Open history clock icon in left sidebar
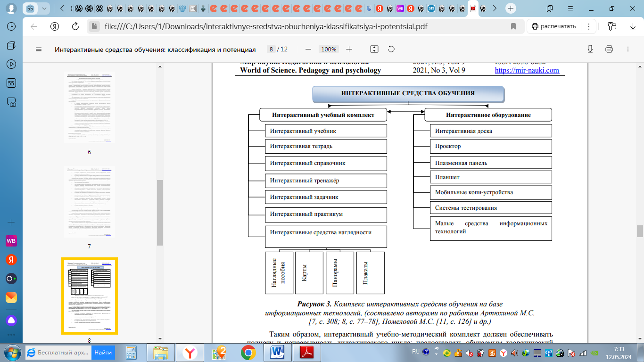The image size is (644, 362). point(11,27)
